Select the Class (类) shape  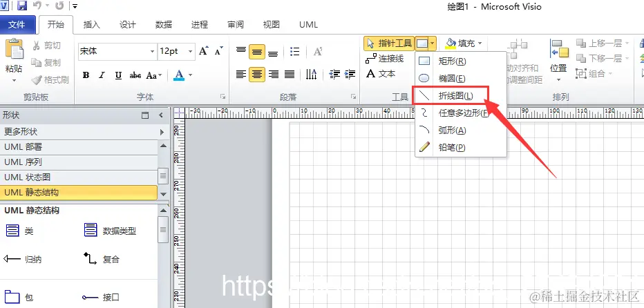(x=19, y=231)
